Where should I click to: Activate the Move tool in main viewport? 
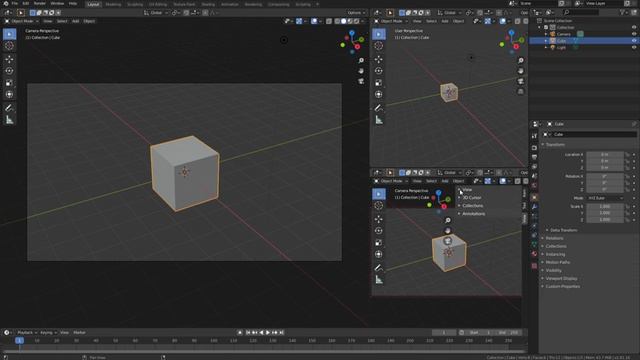click(x=9, y=59)
